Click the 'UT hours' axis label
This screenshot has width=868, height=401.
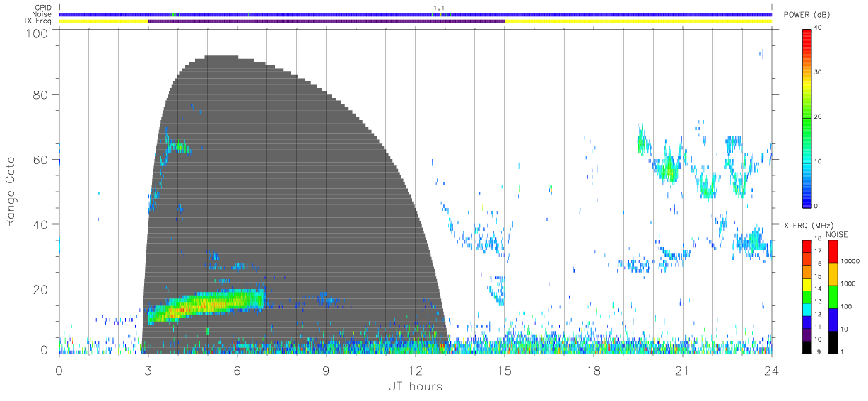[x=414, y=386]
